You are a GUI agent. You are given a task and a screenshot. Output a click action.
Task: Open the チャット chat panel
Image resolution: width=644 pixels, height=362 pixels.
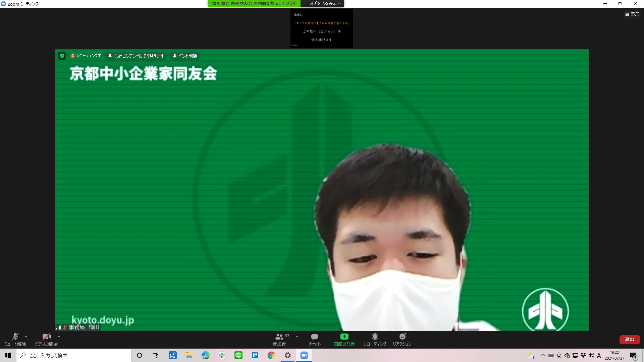click(314, 339)
